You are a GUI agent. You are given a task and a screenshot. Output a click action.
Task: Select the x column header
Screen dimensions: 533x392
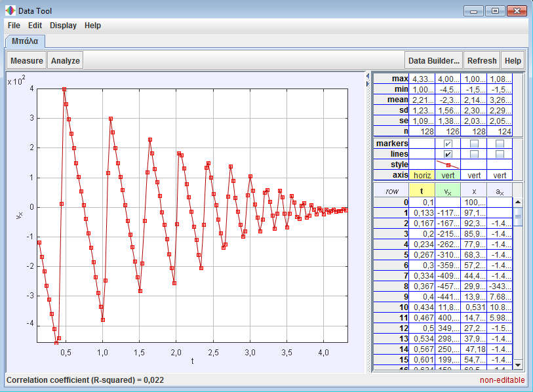click(474, 191)
